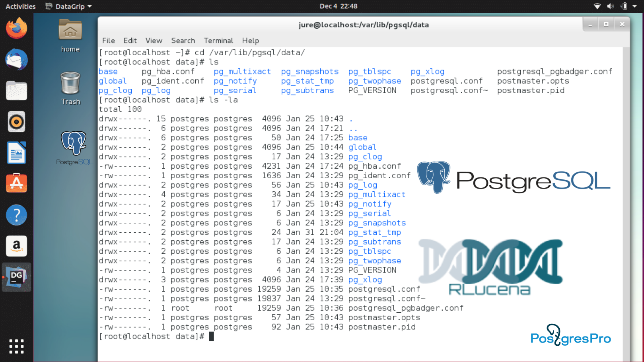Click 'pg_clog' in the ls -la listing
The width and height of the screenshot is (644, 362).
click(365, 157)
